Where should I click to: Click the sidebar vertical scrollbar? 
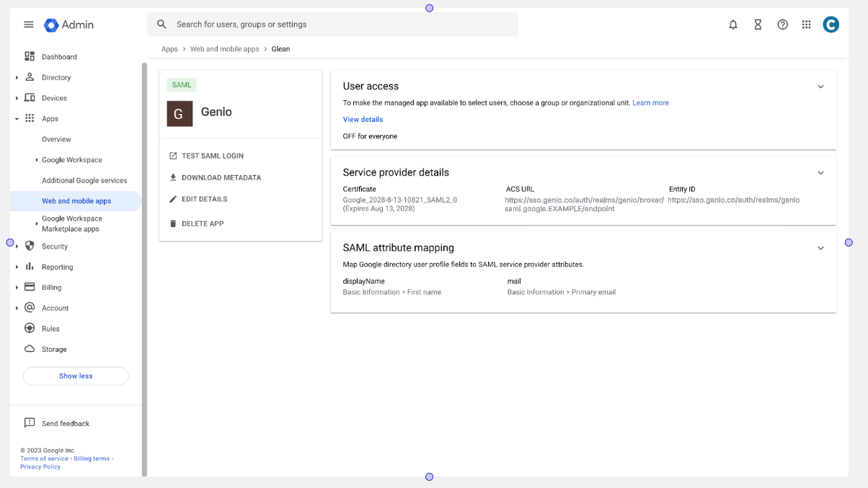pyautogui.click(x=144, y=269)
